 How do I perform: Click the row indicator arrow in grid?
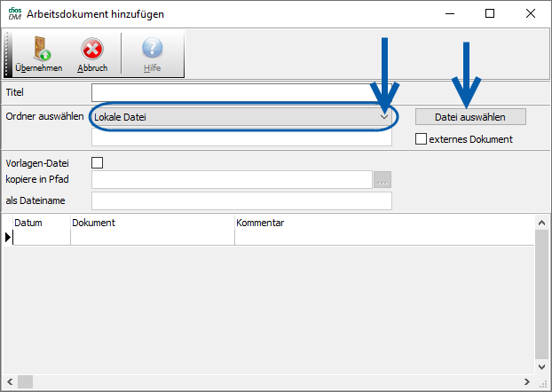9,237
